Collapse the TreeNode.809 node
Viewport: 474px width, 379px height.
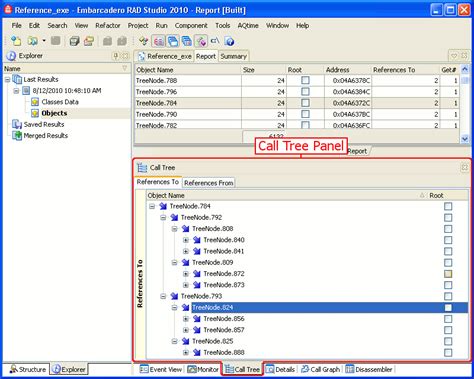coord(174,263)
